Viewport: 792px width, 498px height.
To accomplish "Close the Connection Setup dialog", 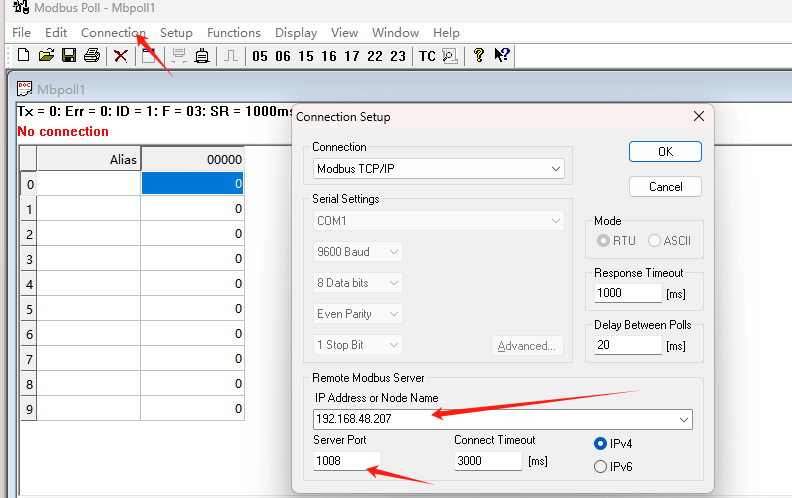I will [699, 117].
